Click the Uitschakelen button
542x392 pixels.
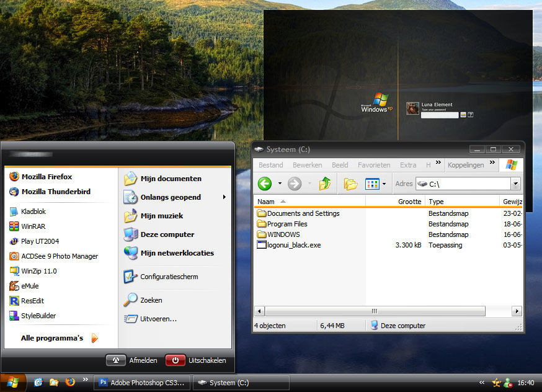pyautogui.click(x=196, y=360)
